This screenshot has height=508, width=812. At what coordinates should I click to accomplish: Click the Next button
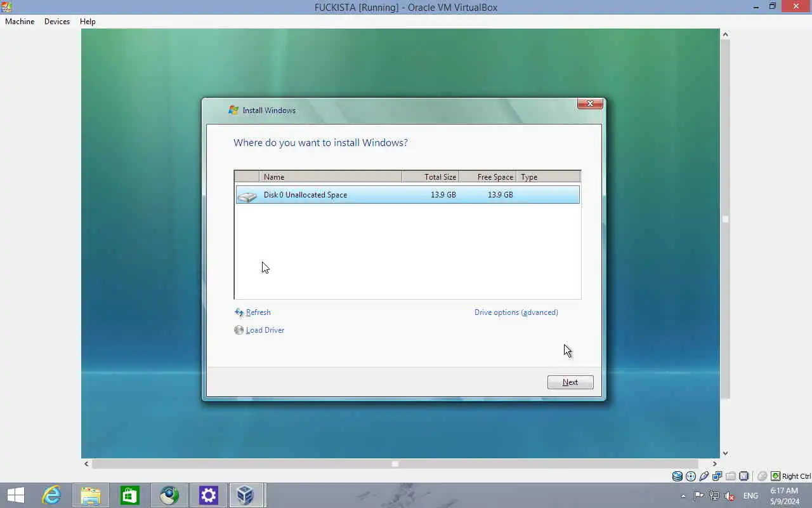tap(570, 382)
